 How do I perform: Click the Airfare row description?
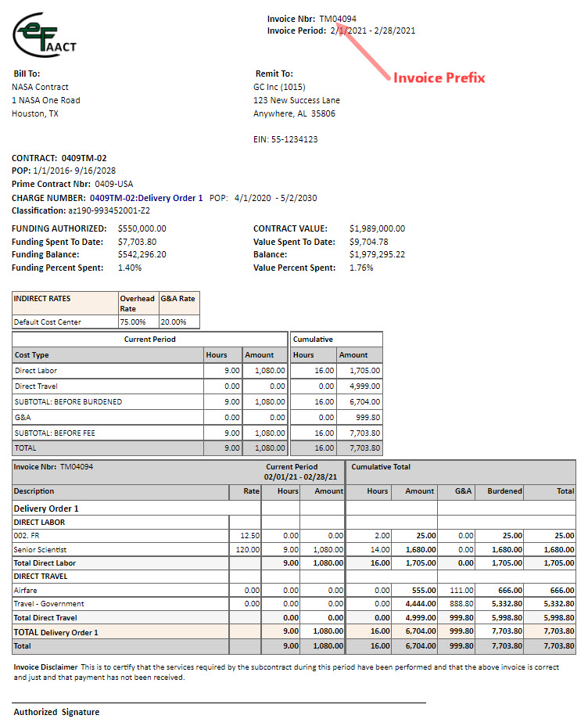(x=27, y=590)
